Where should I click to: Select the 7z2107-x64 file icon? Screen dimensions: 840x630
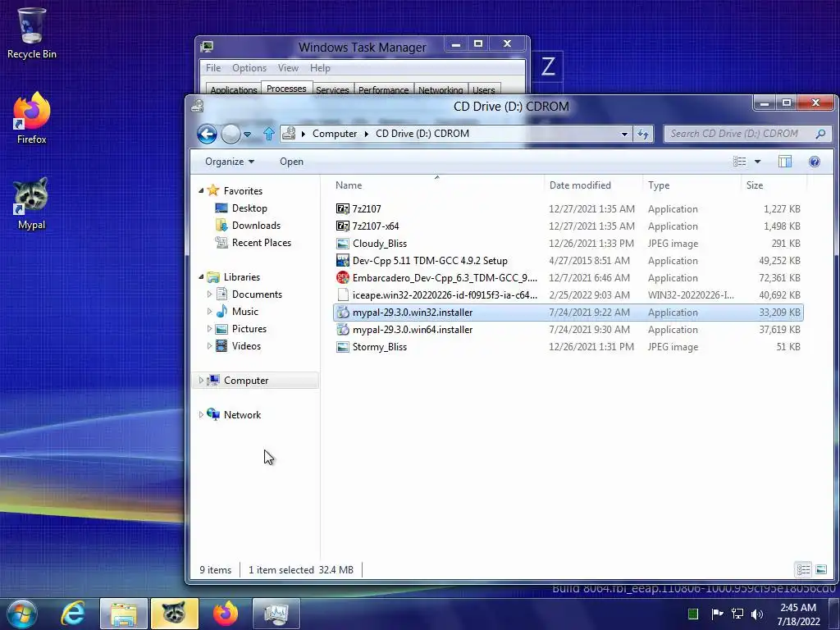[x=343, y=226]
